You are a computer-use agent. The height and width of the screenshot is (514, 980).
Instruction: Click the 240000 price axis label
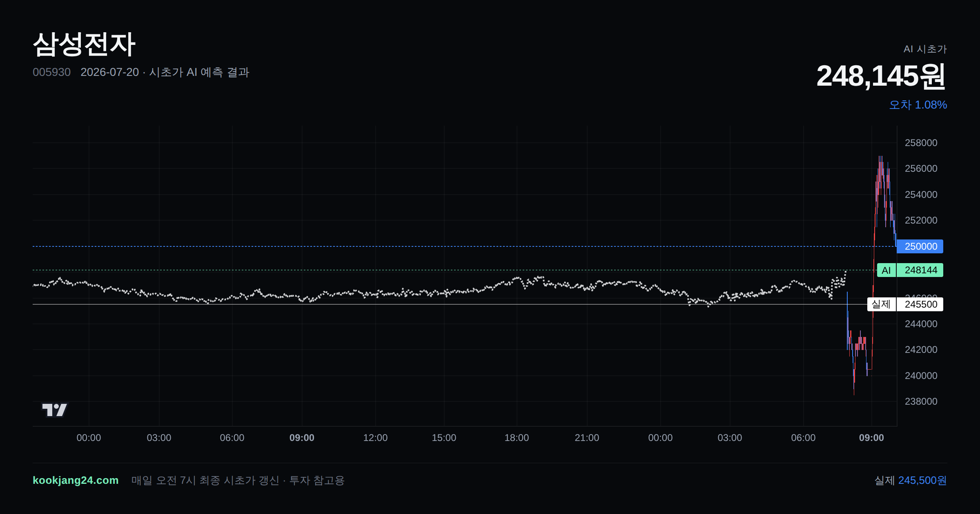tap(921, 376)
